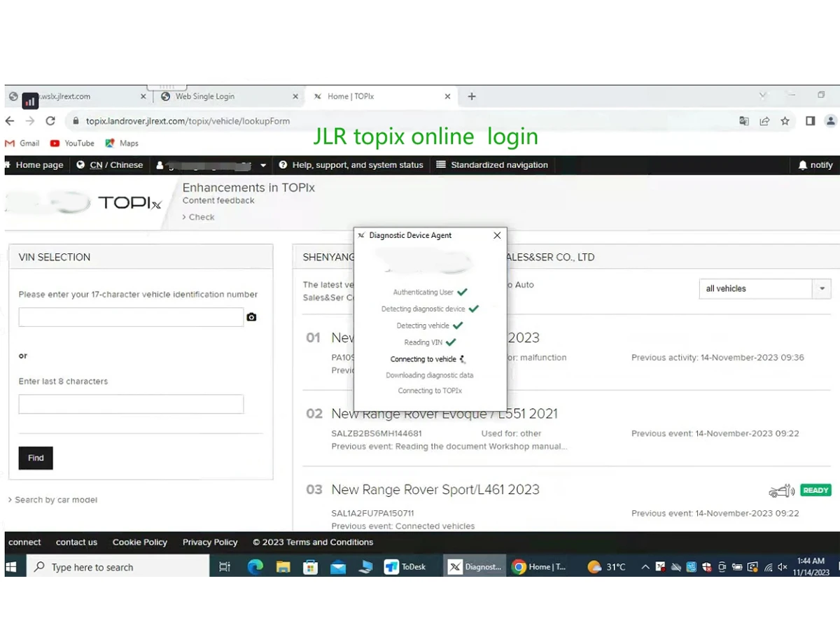This screenshot has height=630, width=840.
Task: Open Windows Start menu
Action: 11,567
